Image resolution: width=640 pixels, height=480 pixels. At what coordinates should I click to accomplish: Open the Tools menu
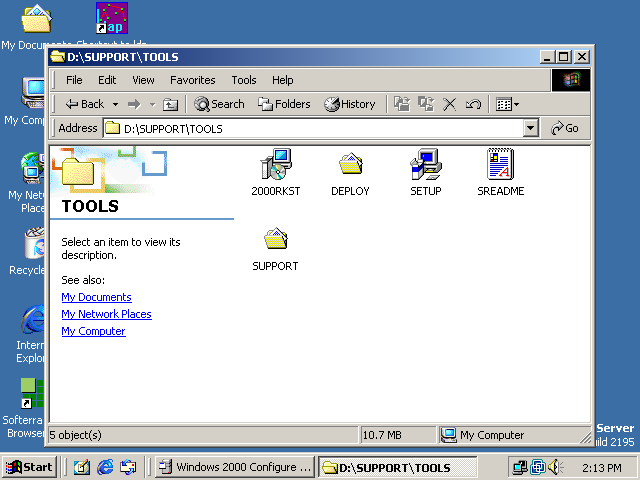[244, 80]
